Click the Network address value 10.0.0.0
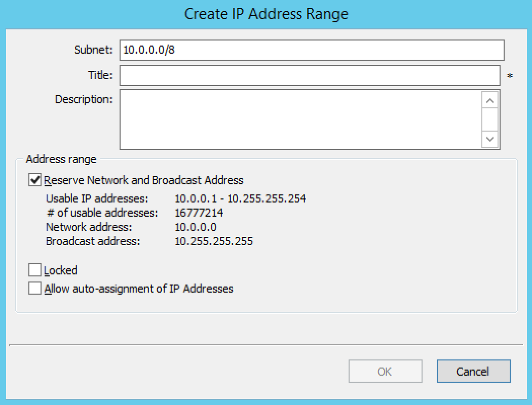 pyautogui.click(x=195, y=227)
